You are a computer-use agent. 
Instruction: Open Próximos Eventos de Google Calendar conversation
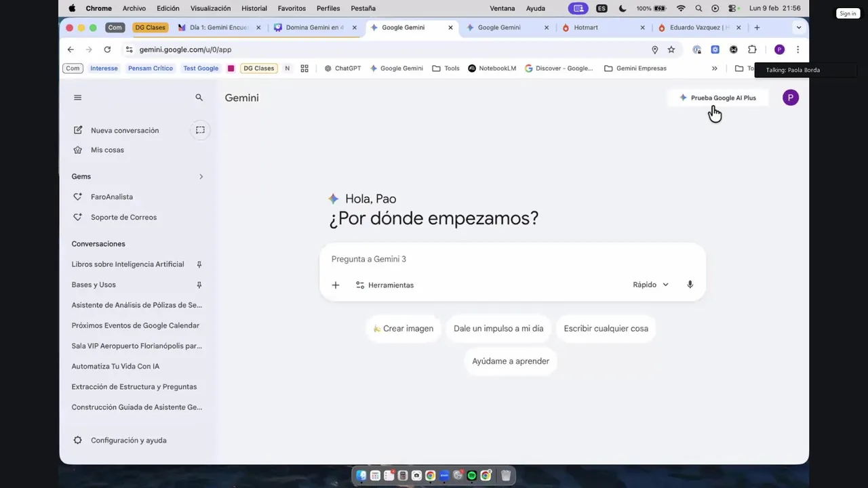(x=136, y=325)
